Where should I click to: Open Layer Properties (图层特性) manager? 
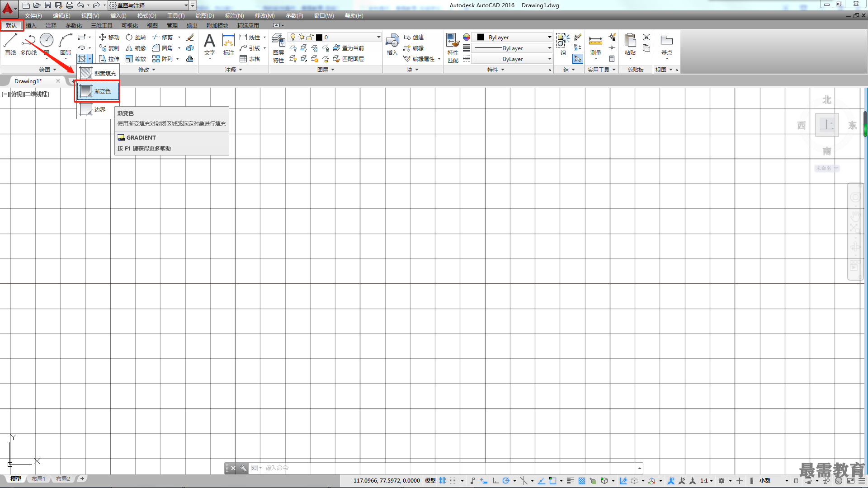(x=278, y=48)
